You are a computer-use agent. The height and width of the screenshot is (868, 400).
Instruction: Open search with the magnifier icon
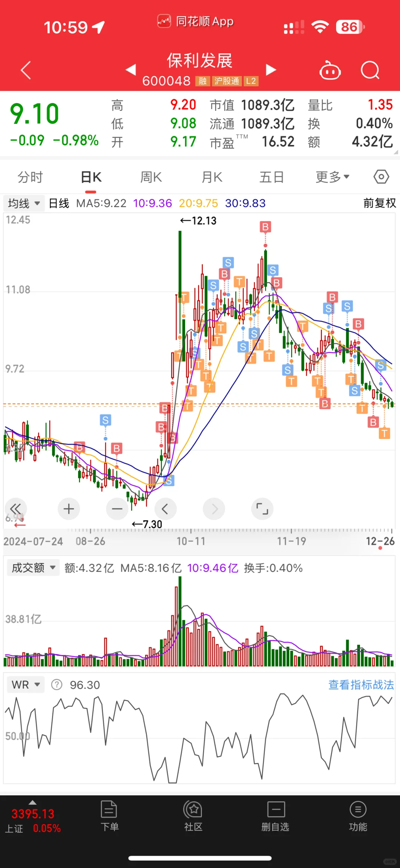pos(370,70)
